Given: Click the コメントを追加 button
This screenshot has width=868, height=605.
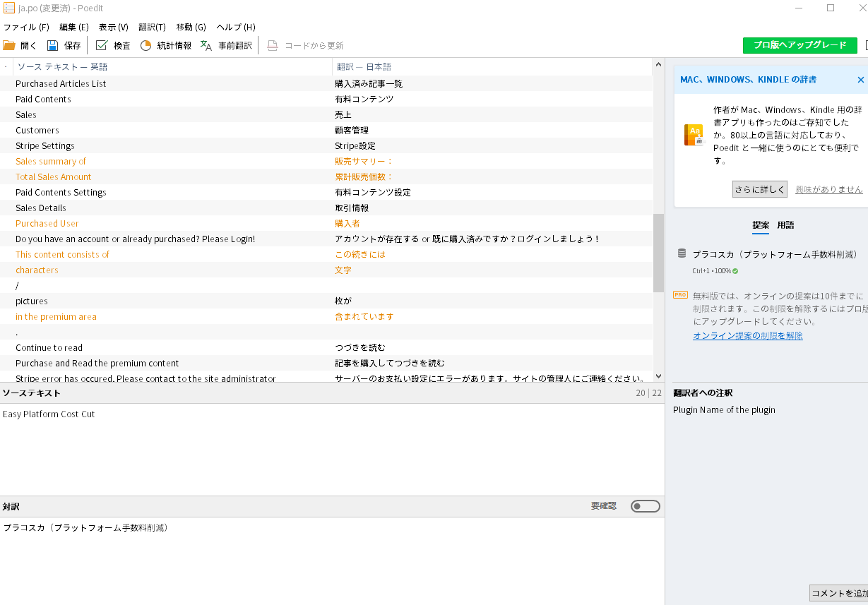Looking at the screenshot, I should click(838, 593).
